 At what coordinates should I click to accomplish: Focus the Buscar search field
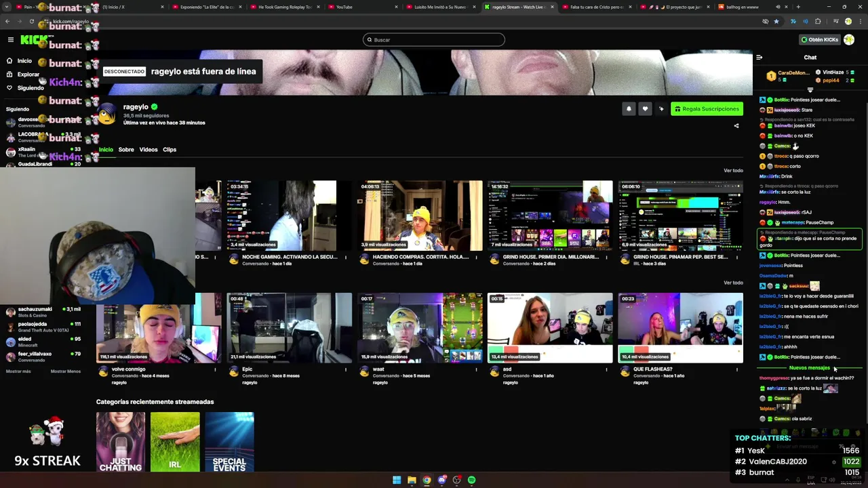(x=434, y=40)
